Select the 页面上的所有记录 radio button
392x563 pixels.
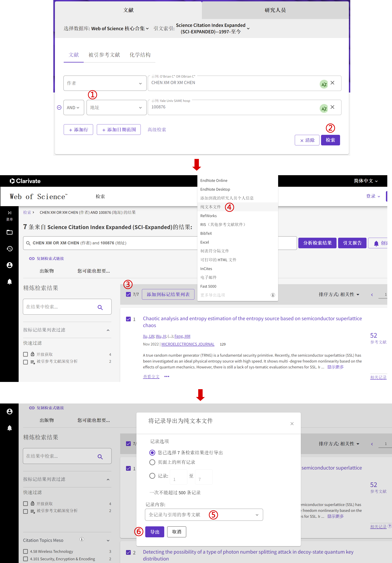152,462
